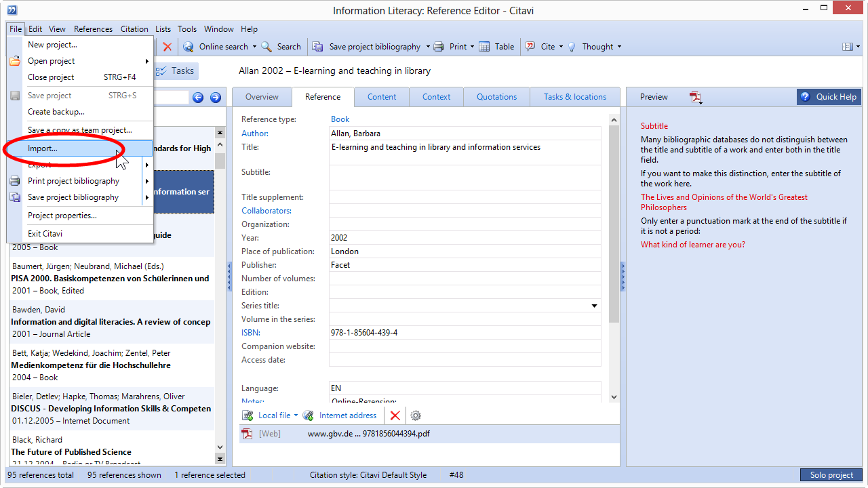Screen dimensions: 868x488
Task: Click into the Subtitle input field
Action: pyautogui.click(x=465, y=178)
